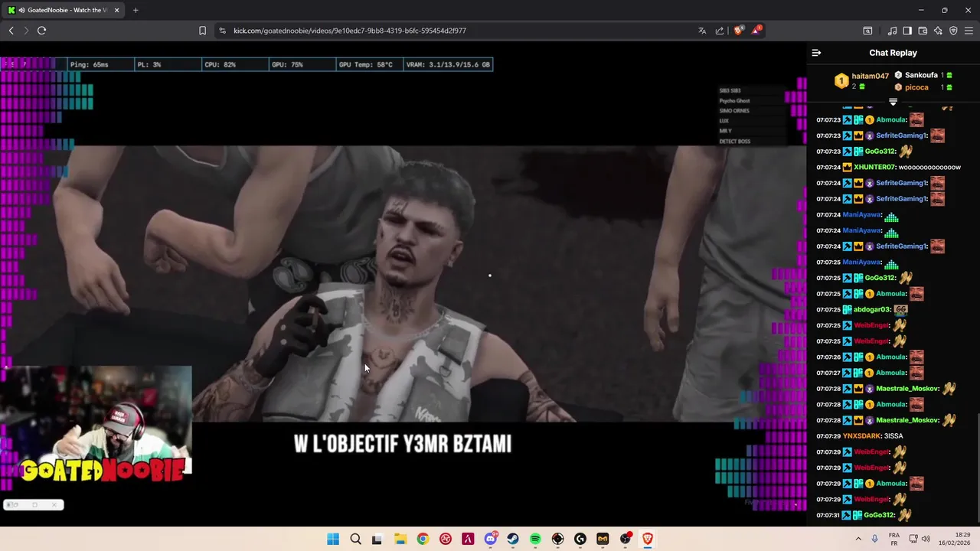The height and width of the screenshot is (551, 980).
Task: Open the Windows Start menu
Action: 333,539
